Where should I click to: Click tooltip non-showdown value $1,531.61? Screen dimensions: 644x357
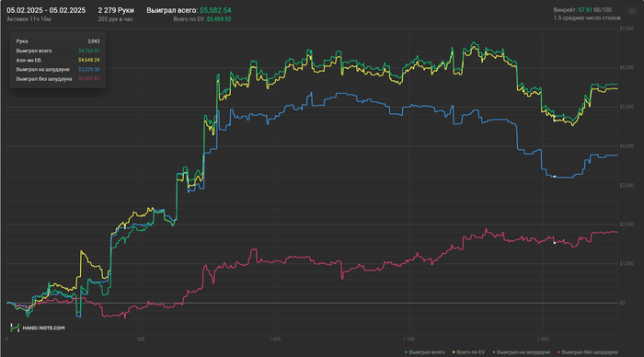pos(88,78)
